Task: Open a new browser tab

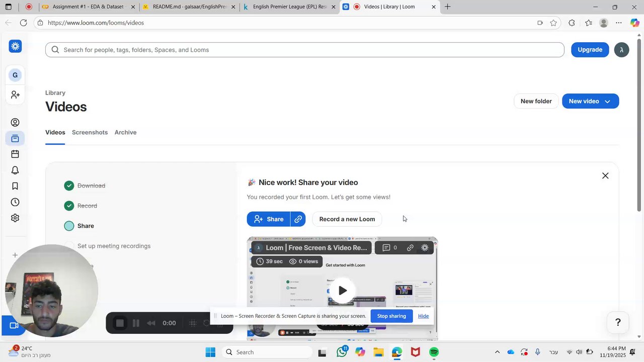Action: click(447, 7)
